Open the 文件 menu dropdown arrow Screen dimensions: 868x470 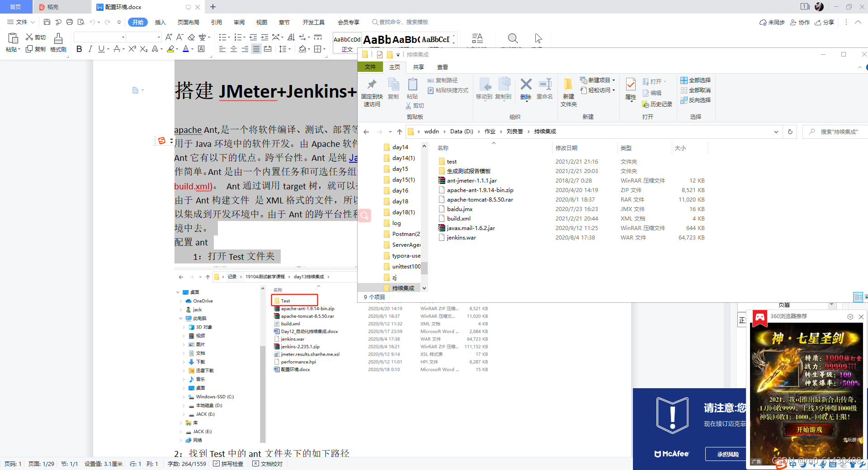pyautogui.click(x=33, y=22)
